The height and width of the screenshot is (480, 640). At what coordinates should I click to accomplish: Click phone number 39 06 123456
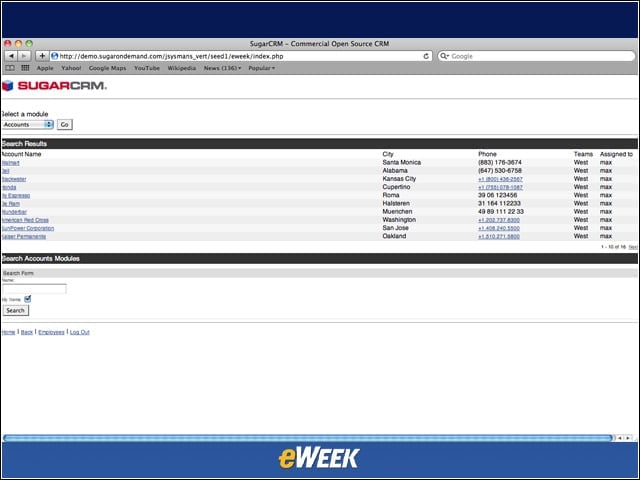click(x=497, y=195)
